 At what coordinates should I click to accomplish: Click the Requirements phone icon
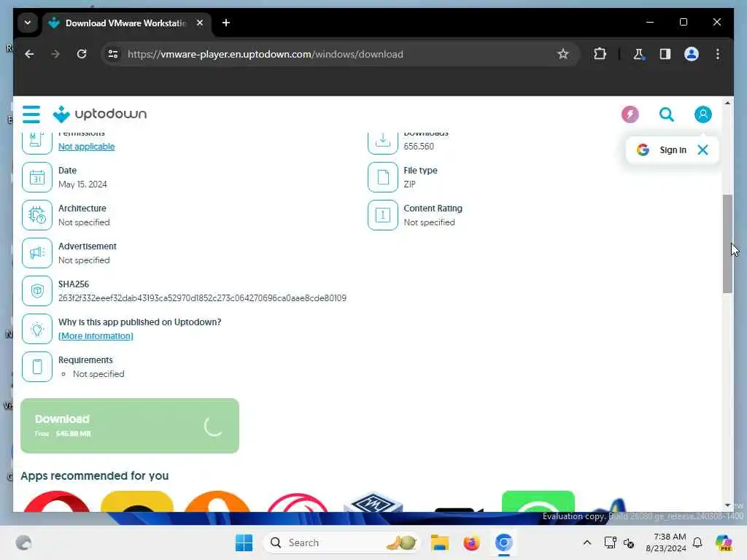point(37,367)
